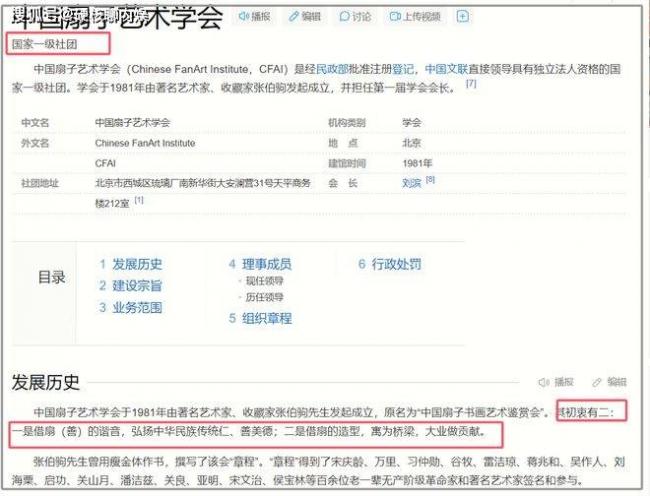The width and height of the screenshot is (650, 496).
Task: Open the 民政部 link
Action: [332, 70]
